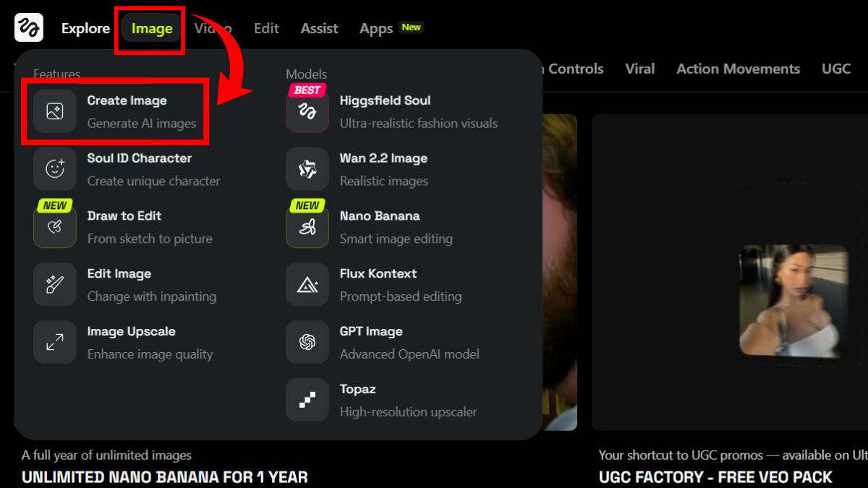The width and height of the screenshot is (868, 488).
Task: Click the Edit Image inpainting icon
Action: pos(55,284)
